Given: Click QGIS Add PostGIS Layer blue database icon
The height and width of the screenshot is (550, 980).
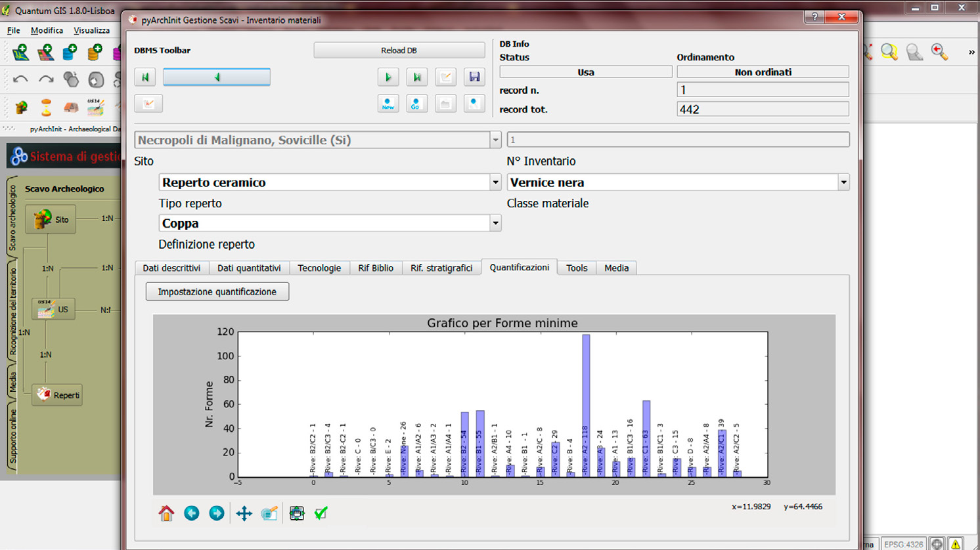Looking at the screenshot, I should pyautogui.click(x=70, y=52).
